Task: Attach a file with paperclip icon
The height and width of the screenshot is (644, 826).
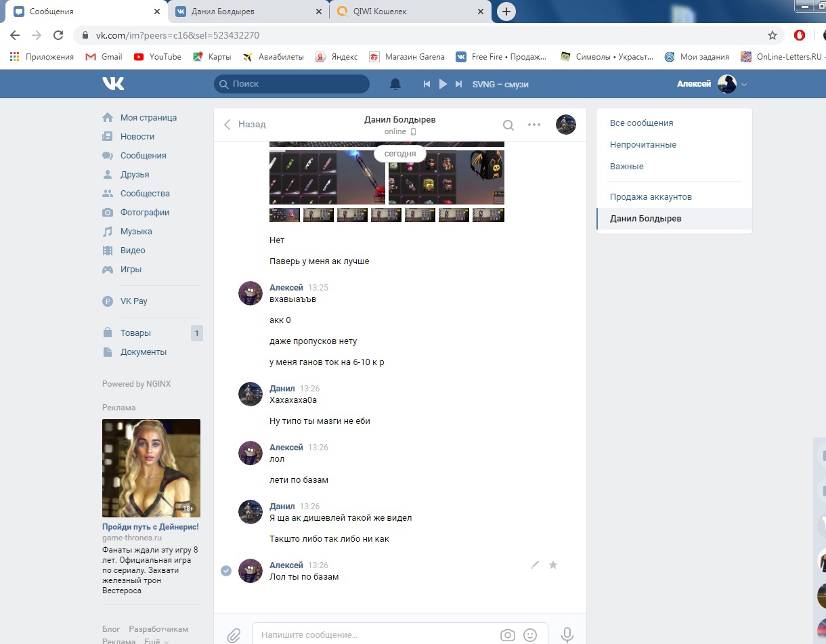Action: (234, 635)
